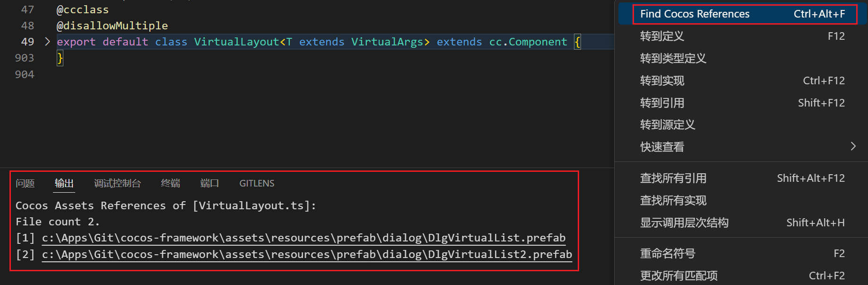Expand the folded VirtualLayout class at line 49

click(47, 42)
